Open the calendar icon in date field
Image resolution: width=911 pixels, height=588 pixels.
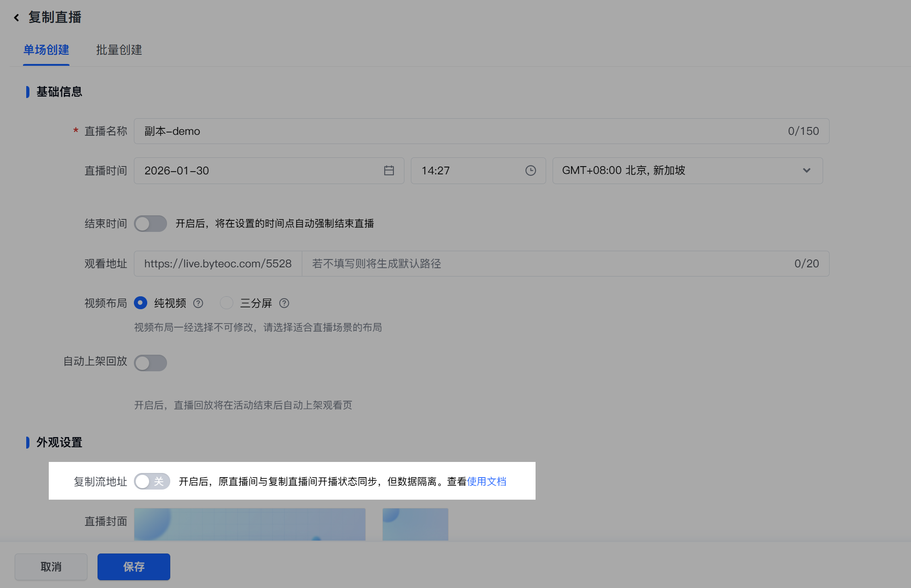pyautogui.click(x=389, y=171)
